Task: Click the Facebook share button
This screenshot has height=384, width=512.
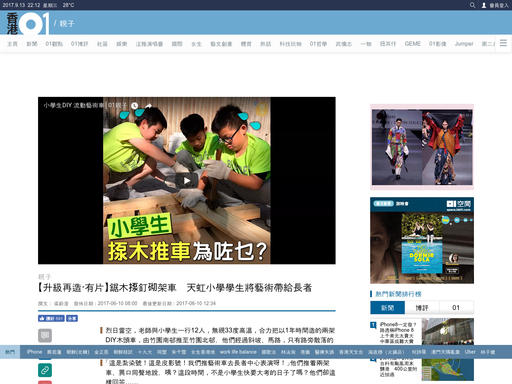Action: point(72,318)
